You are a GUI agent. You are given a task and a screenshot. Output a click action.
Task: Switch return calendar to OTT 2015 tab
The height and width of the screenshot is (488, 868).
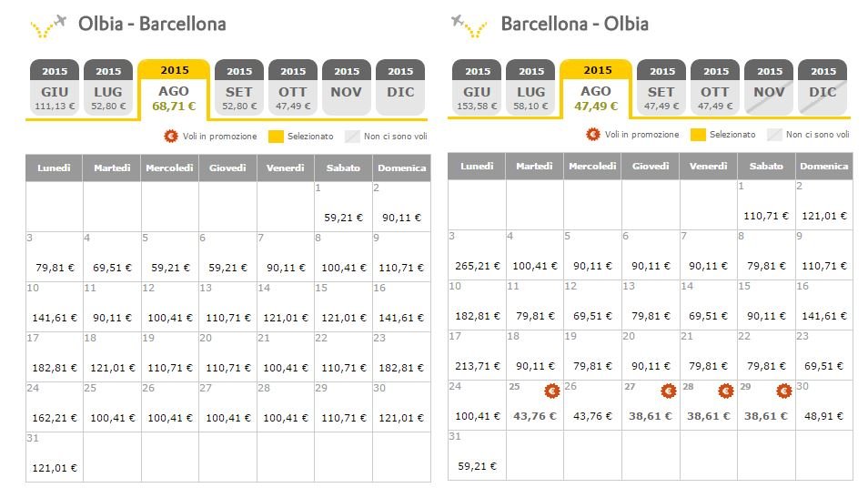(x=715, y=87)
